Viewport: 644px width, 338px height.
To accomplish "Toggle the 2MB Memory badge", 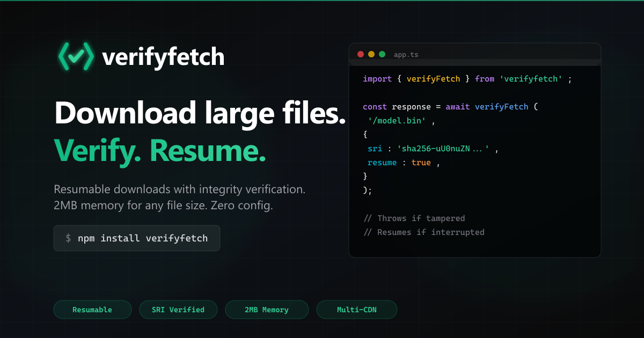I will pyautogui.click(x=267, y=310).
